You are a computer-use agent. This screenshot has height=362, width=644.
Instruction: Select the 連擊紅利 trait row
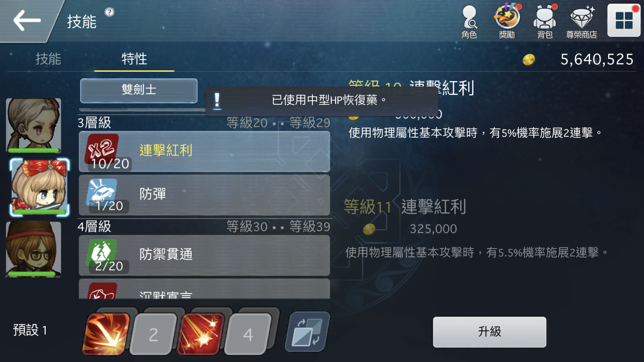204,151
